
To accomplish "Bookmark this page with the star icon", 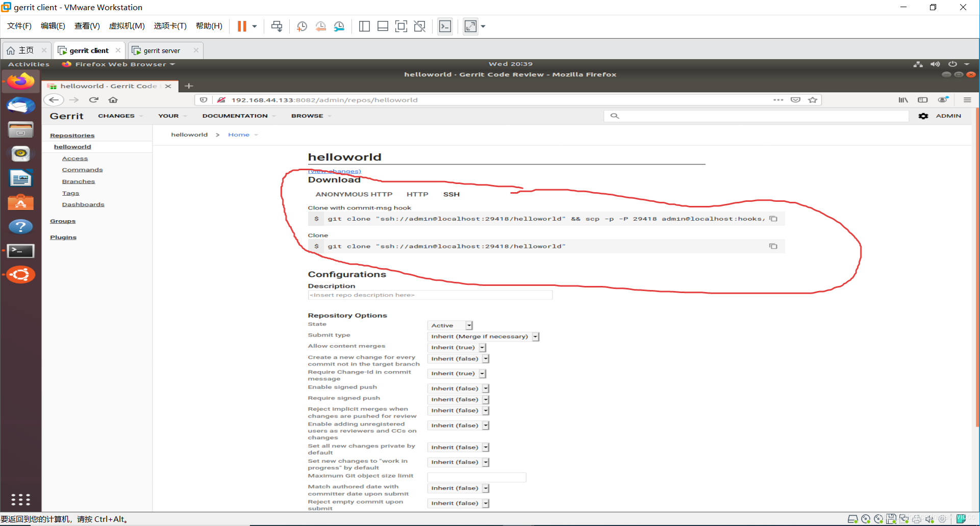I will (813, 100).
